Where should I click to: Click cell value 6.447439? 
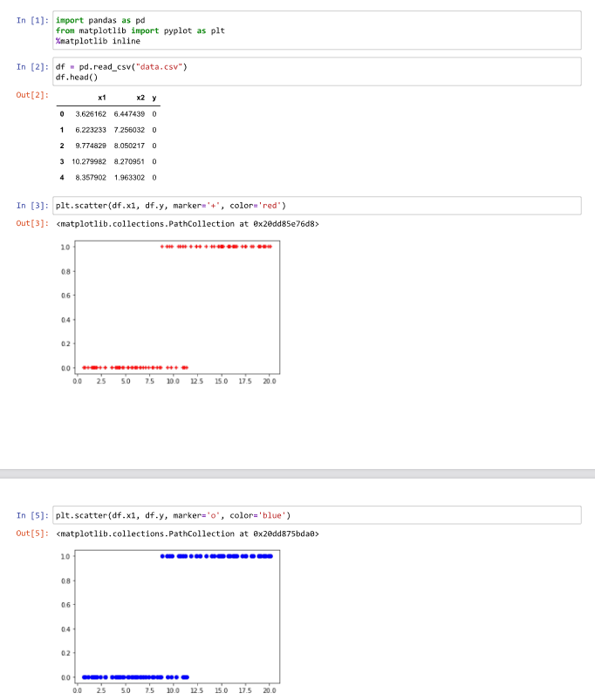click(129, 114)
